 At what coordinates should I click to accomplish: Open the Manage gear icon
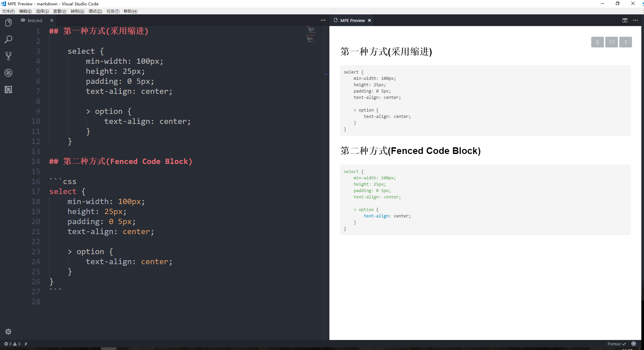coord(8,332)
